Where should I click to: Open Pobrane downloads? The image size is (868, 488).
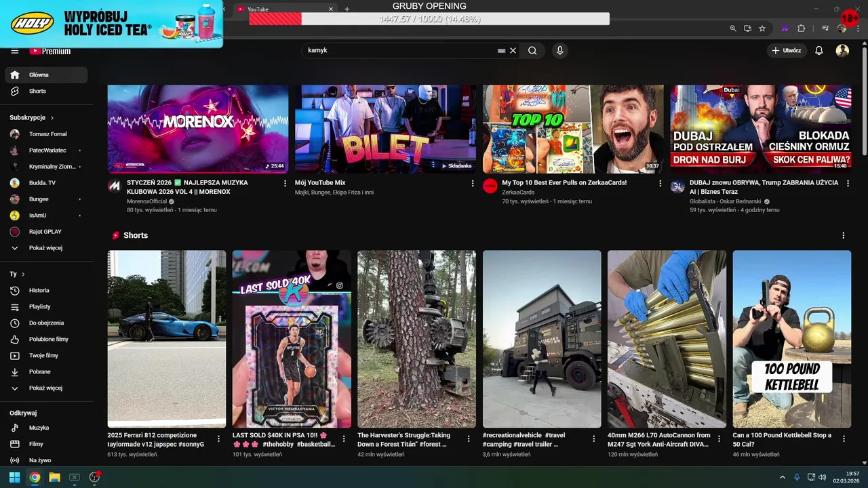46,371
